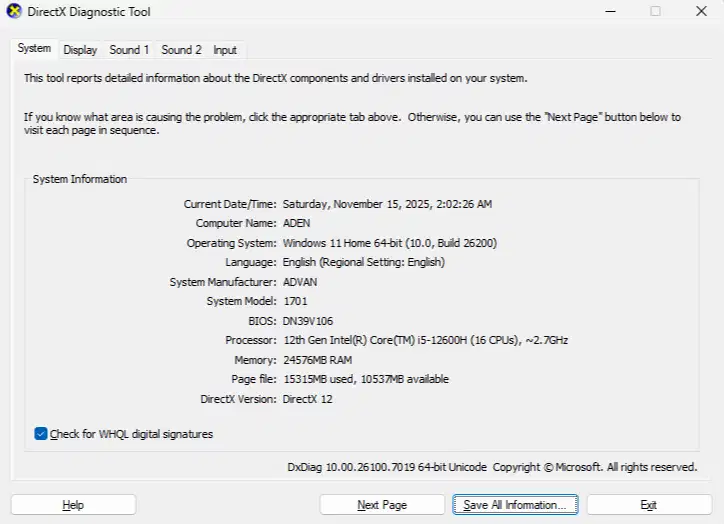725x524 pixels.
Task: Click the Processor label
Action: (251, 340)
